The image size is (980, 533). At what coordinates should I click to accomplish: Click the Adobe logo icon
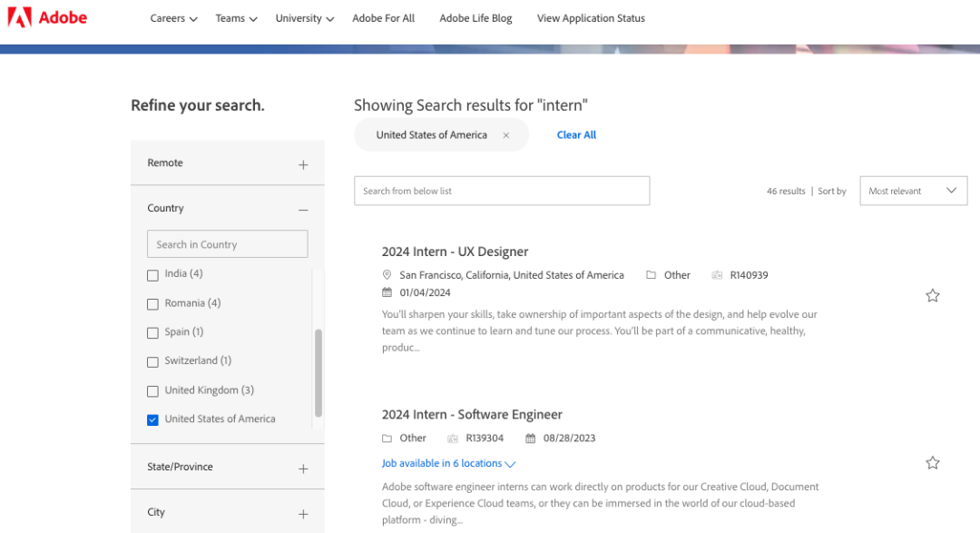pyautogui.click(x=19, y=17)
